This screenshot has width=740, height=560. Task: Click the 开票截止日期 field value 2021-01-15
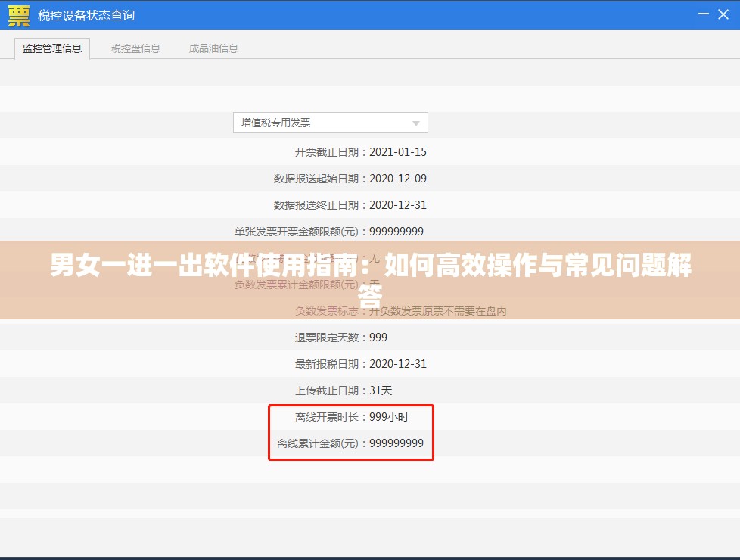(x=399, y=151)
